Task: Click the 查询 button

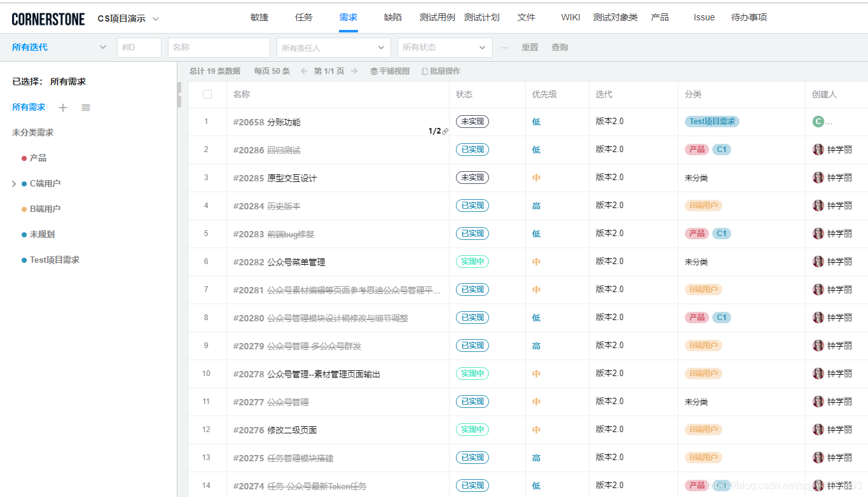Action: [560, 48]
